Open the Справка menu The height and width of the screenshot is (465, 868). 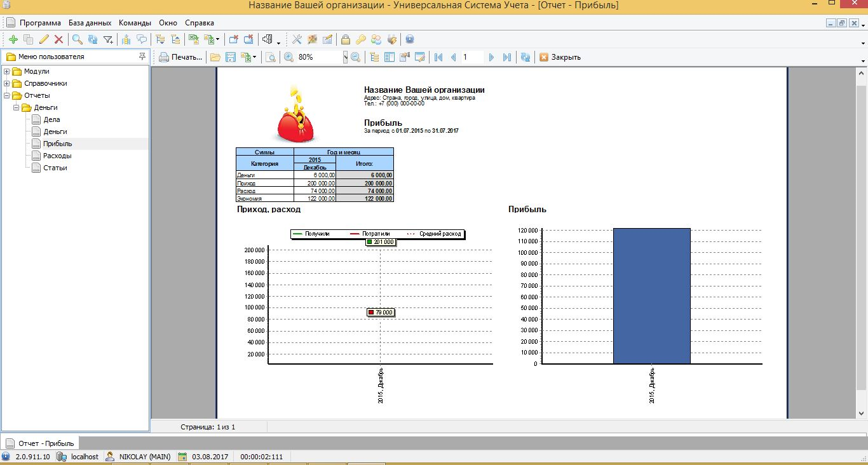(200, 23)
